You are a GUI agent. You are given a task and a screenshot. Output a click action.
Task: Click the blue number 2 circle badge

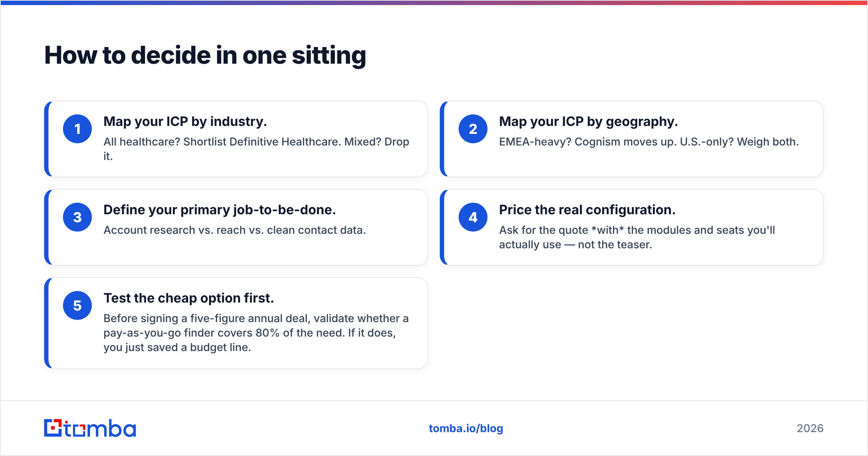click(x=473, y=129)
